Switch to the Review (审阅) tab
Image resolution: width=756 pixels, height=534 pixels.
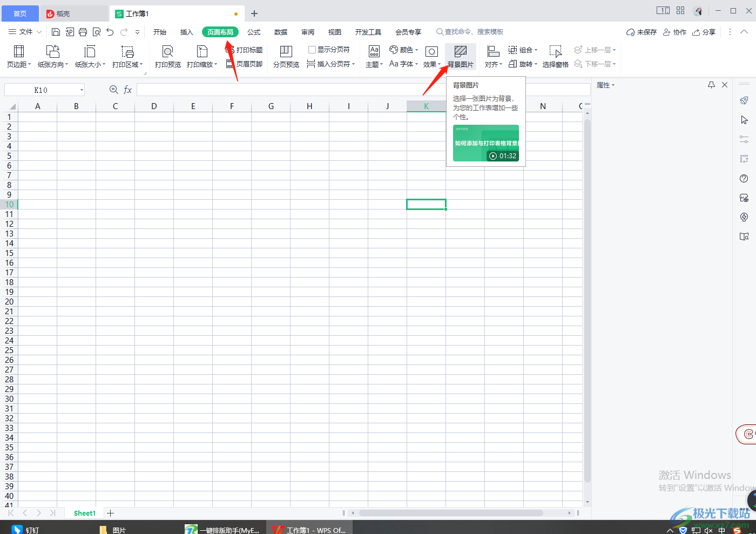(x=308, y=32)
